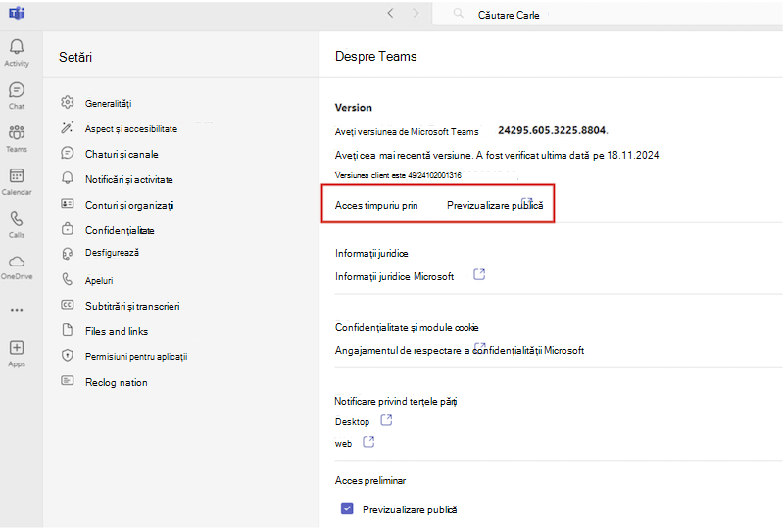This screenshot has height=532, width=784.
Task: Open external link icon for Informații juridice Microsoft
Action: (x=479, y=274)
